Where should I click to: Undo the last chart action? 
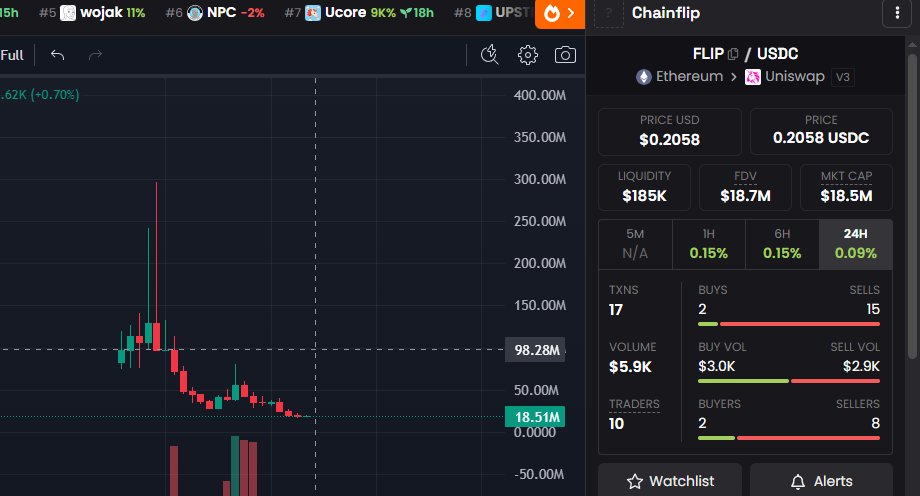click(57, 55)
